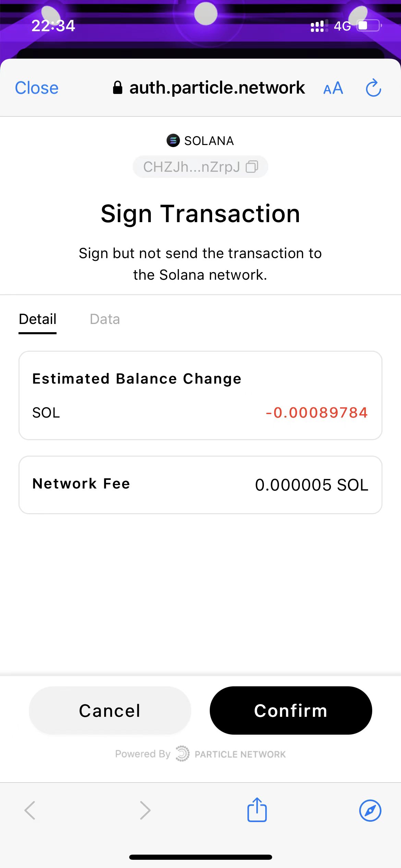Tap the auth.particle.network address bar
Viewport: 401px width, 868px height.
coord(217,88)
